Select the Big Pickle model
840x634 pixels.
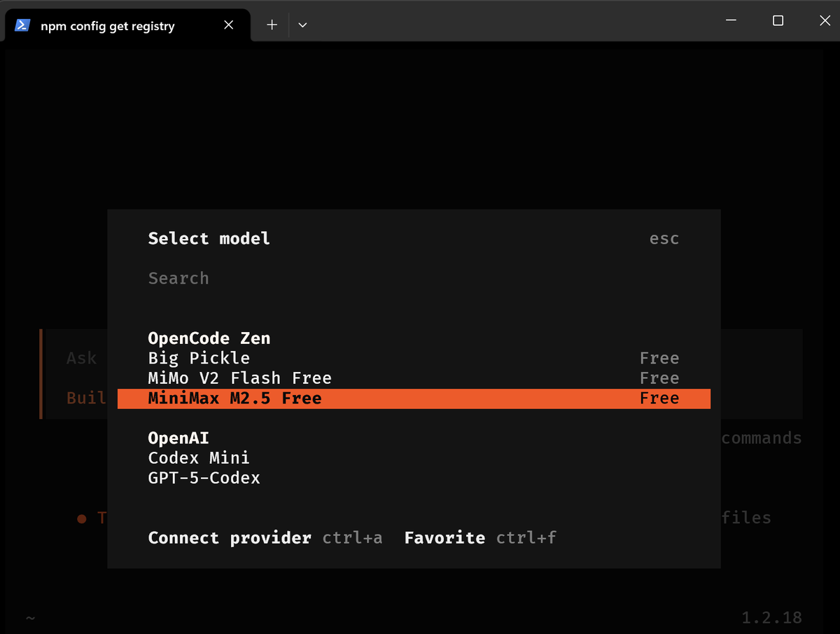(x=414, y=358)
